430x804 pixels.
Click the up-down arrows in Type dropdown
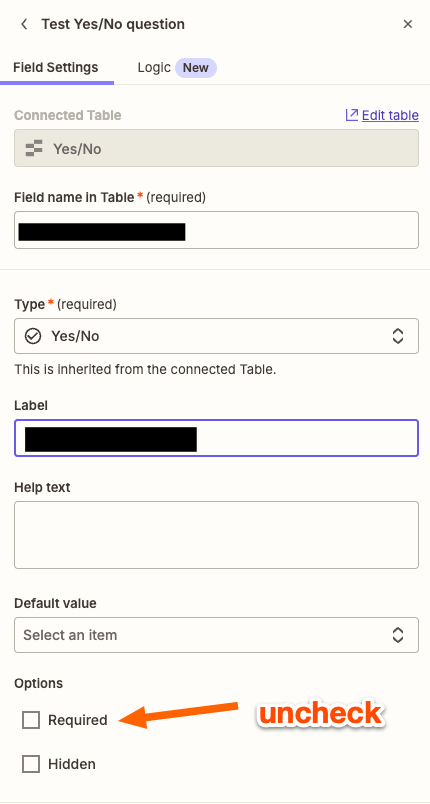tap(398, 336)
